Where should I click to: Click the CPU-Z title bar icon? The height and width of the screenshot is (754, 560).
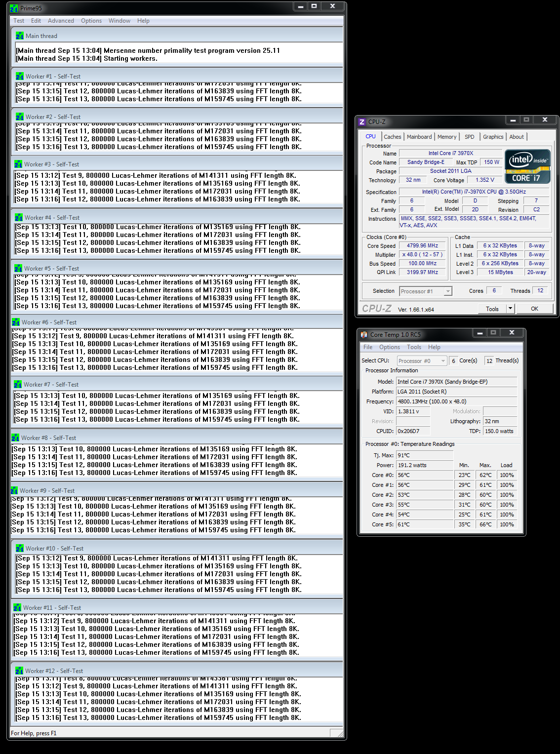(x=362, y=121)
